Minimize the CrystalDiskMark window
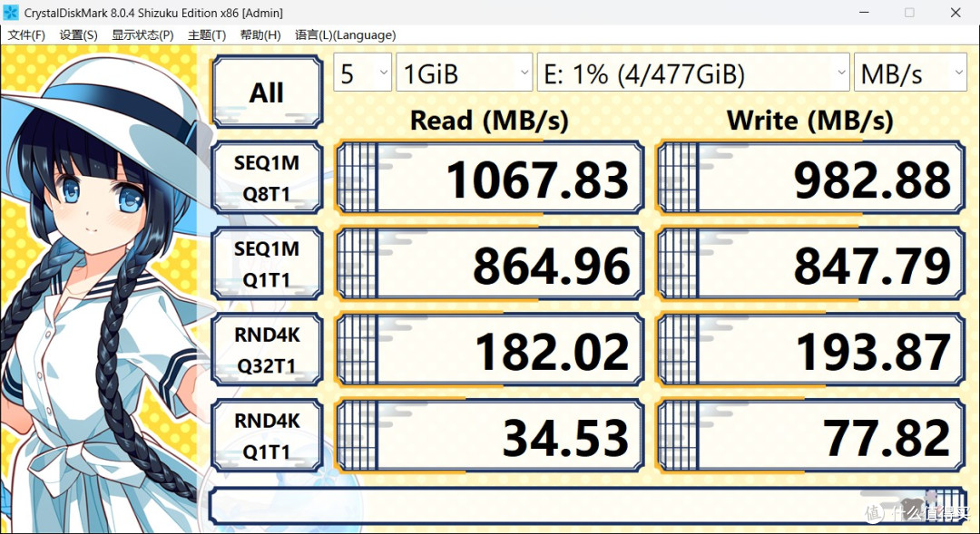Screen dimensions: 980x534 (864, 13)
